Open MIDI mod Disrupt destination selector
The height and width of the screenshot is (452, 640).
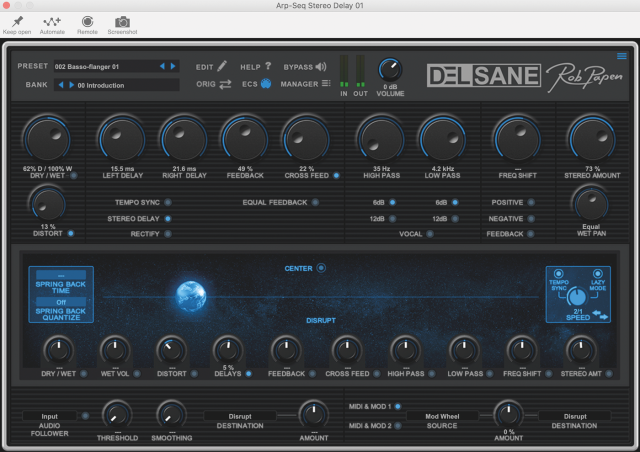pos(575,416)
